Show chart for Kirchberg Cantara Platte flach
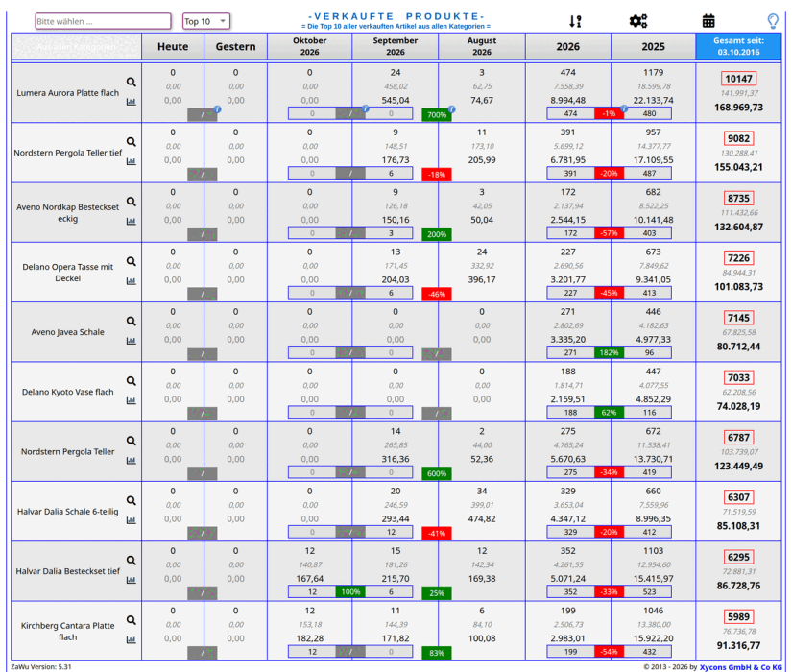 click(132, 639)
